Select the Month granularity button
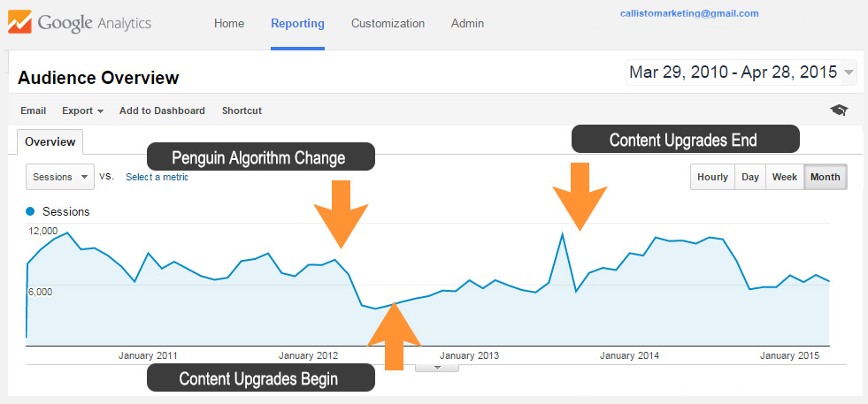Viewport: 868px width, 404px height. [x=825, y=177]
